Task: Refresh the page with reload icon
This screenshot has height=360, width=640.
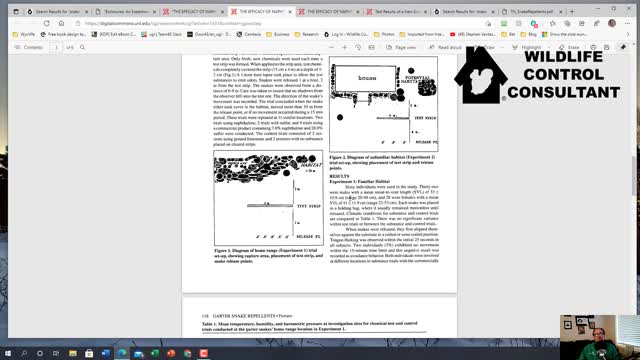Action: coord(47,23)
